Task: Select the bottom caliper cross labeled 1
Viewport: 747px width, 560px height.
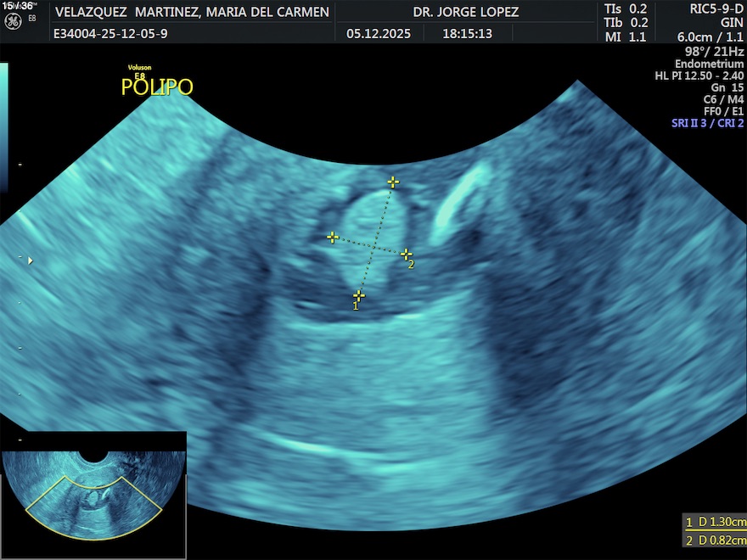Action: click(359, 295)
